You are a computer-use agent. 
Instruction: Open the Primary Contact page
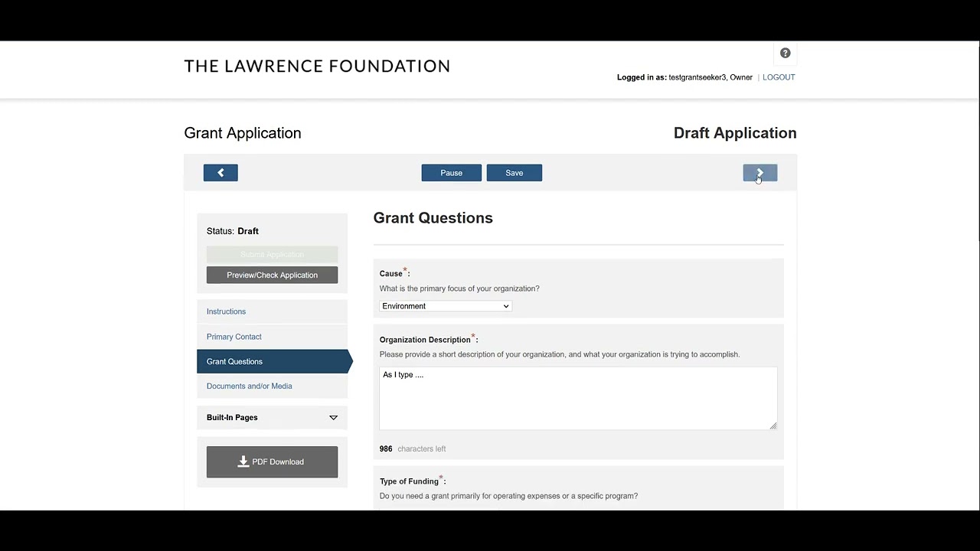coord(234,337)
